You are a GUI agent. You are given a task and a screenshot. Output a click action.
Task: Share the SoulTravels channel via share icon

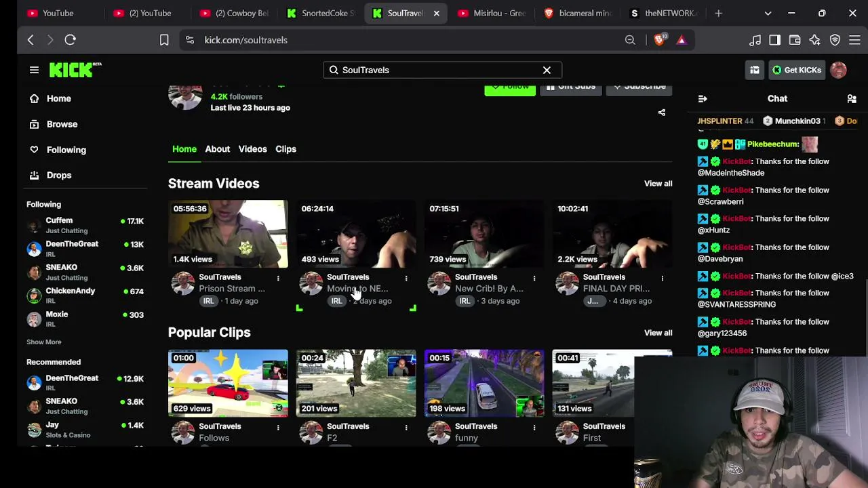662,113
